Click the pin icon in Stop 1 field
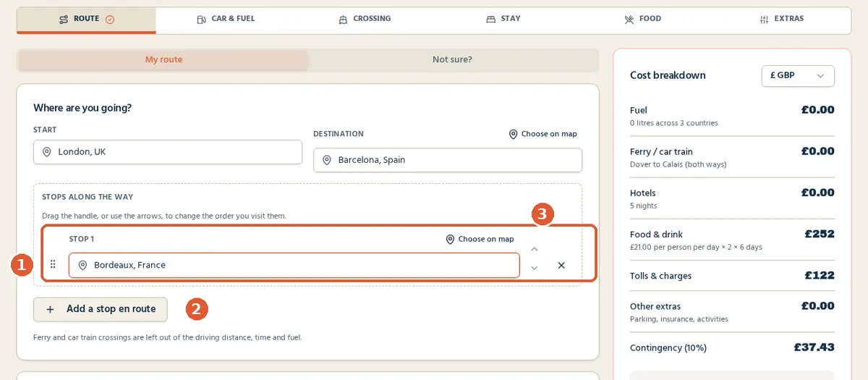Image resolution: width=868 pixels, height=380 pixels. point(82,265)
